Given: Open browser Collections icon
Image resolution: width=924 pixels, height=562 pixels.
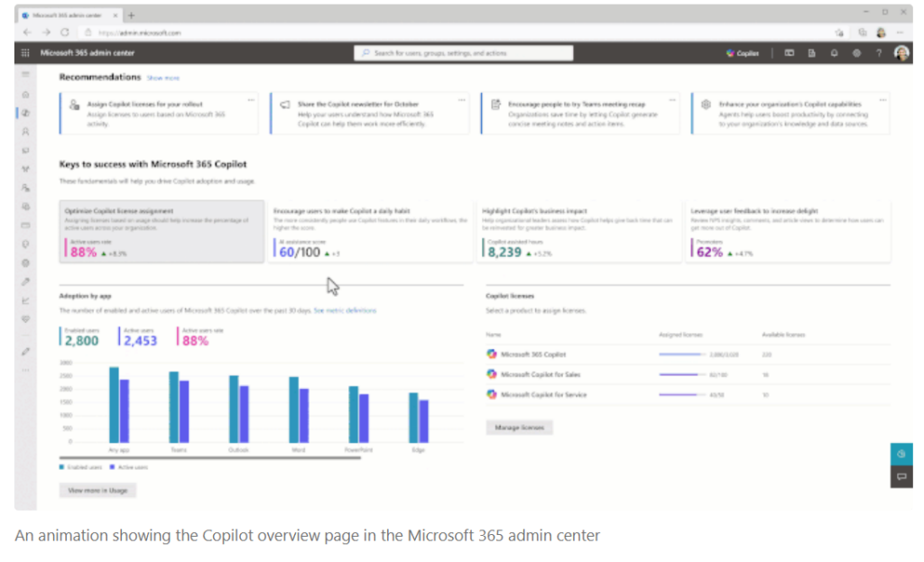Looking at the screenshot, I should pyautogui.click(x=862, y=33).
